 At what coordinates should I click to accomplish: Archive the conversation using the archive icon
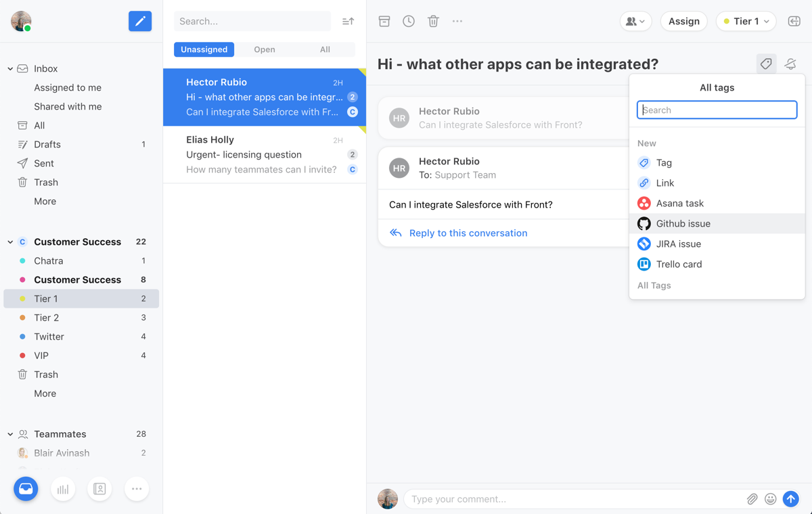point(384,21)
